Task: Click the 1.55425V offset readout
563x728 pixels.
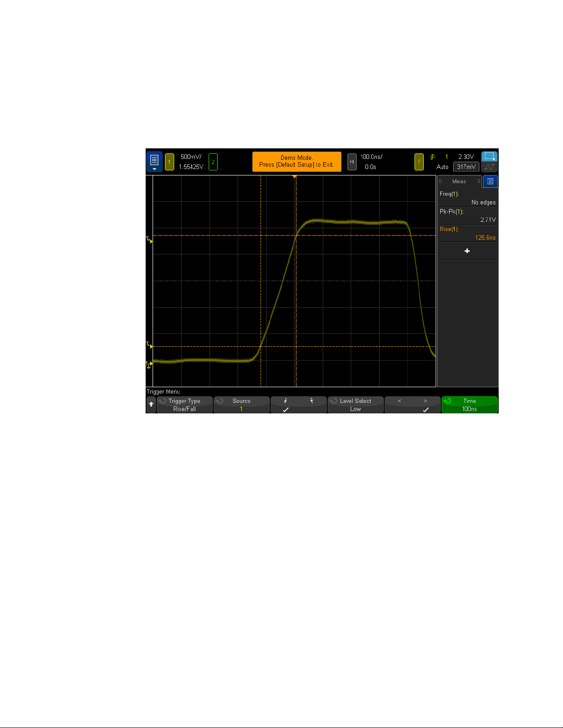Action: [x=191, y=167]
